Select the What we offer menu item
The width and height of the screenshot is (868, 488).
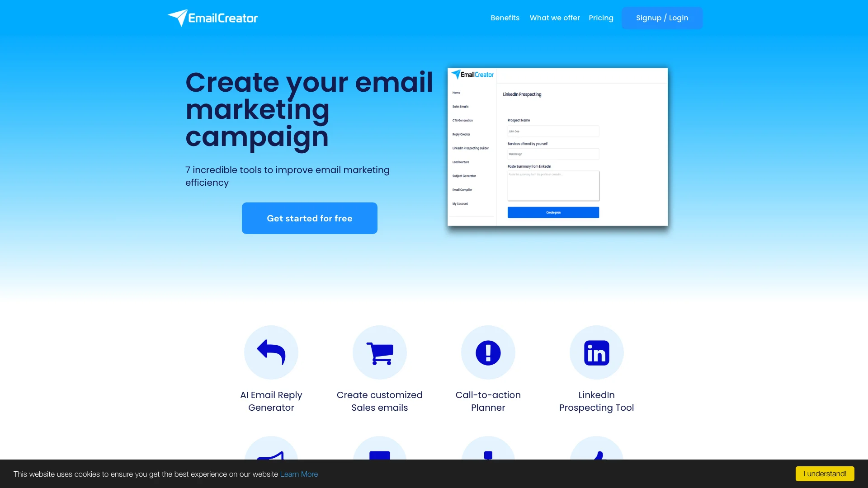tap(554, 18)
